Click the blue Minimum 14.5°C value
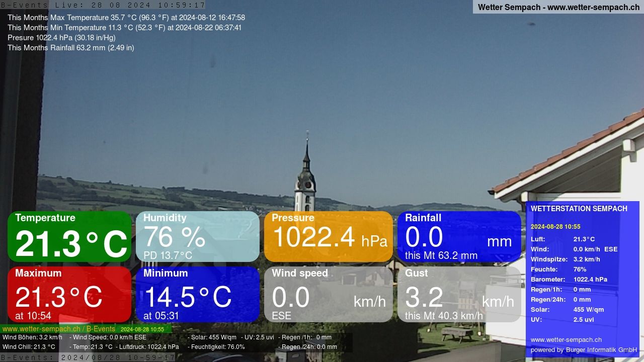Screen dimensions: 644x362 pyautogui.click(x=188, y=297)
